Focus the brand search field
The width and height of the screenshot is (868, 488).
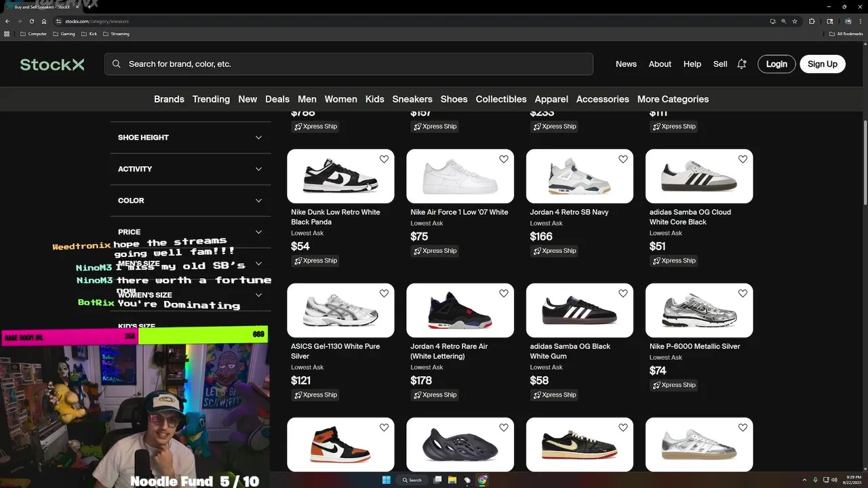349,64
